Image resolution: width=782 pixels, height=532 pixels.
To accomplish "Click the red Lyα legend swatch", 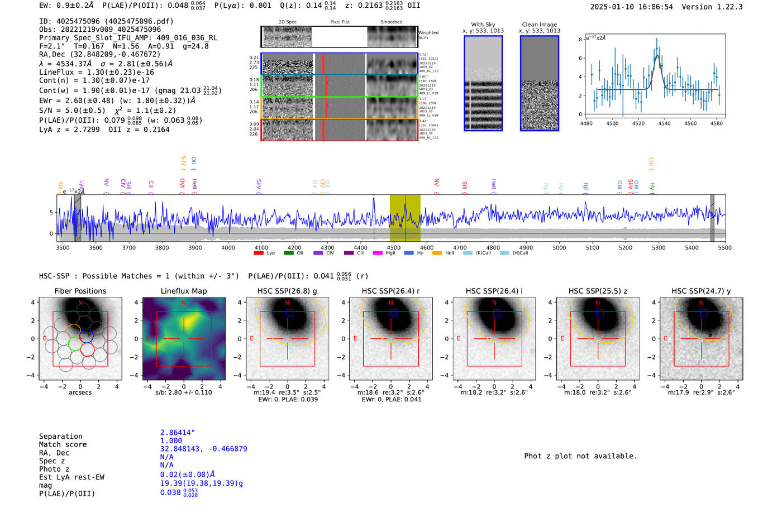I will tap(259, 253).
